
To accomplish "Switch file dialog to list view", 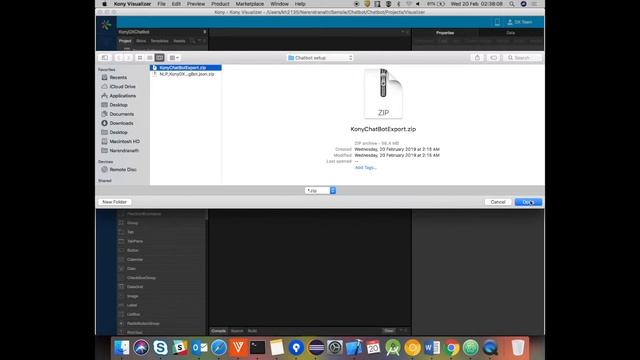I will [150, 58].
